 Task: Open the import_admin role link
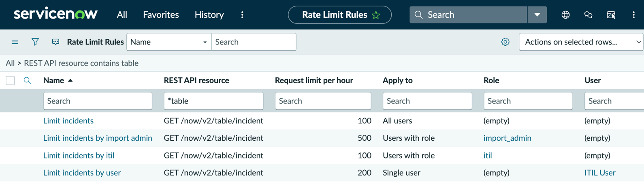(x=508, y=138)
